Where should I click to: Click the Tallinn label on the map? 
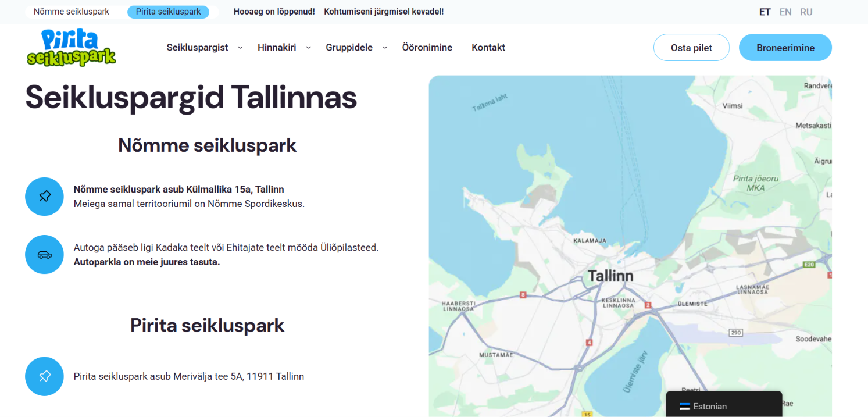[610, 276]
